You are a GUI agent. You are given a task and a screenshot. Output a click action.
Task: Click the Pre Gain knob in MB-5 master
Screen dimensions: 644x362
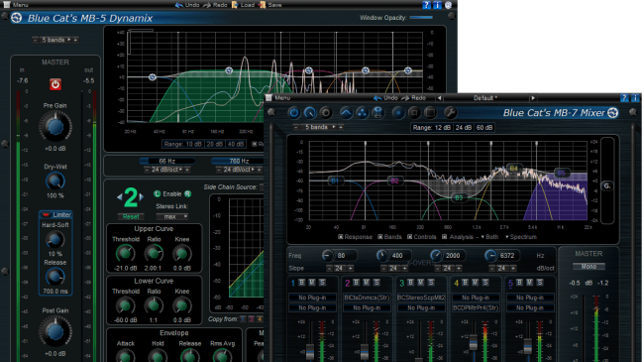point(55,127)
